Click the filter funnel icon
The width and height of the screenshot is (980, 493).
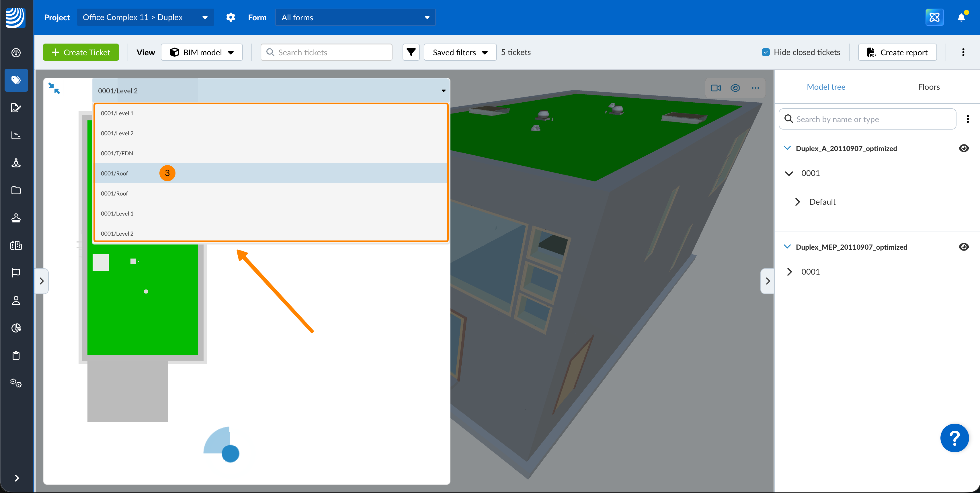411,52
